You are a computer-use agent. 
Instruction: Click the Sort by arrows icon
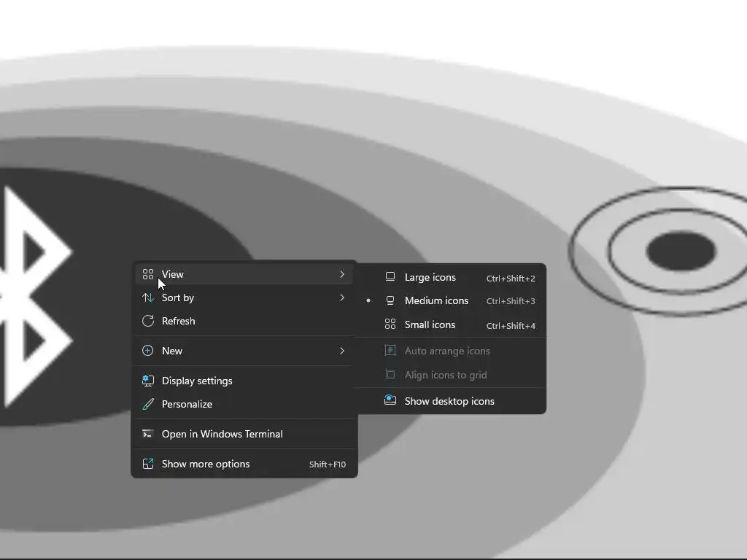[x=148, y=297]
